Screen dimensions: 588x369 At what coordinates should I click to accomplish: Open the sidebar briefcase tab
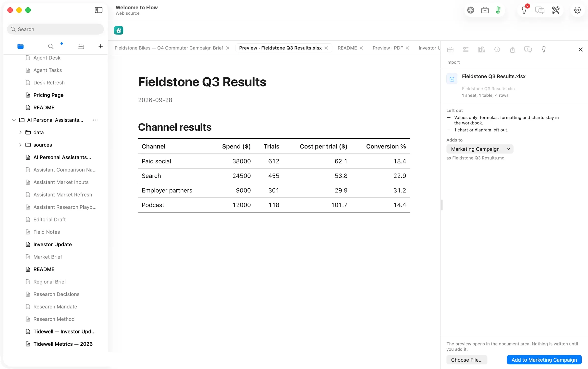click(x=81, y=46)
